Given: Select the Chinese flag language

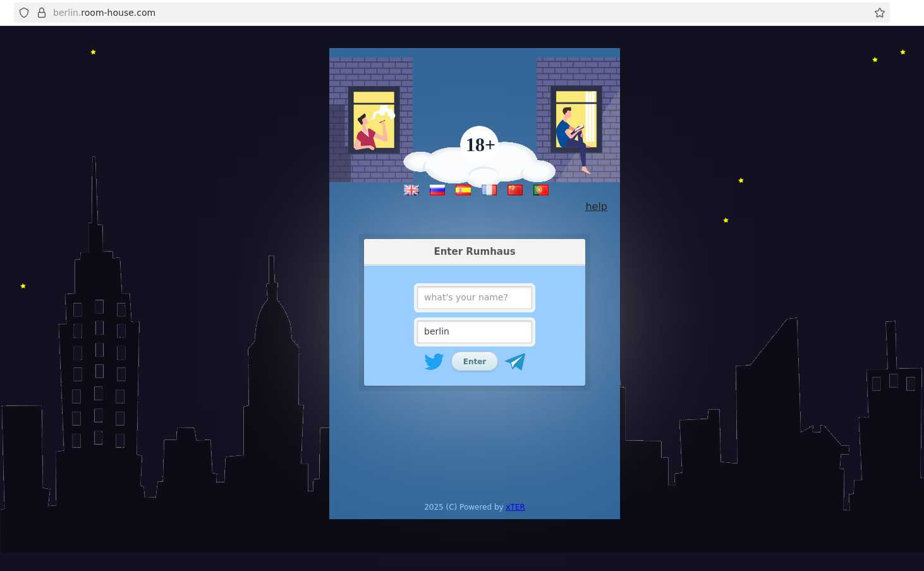Looking at the screenshot, I should click(515, 190).
